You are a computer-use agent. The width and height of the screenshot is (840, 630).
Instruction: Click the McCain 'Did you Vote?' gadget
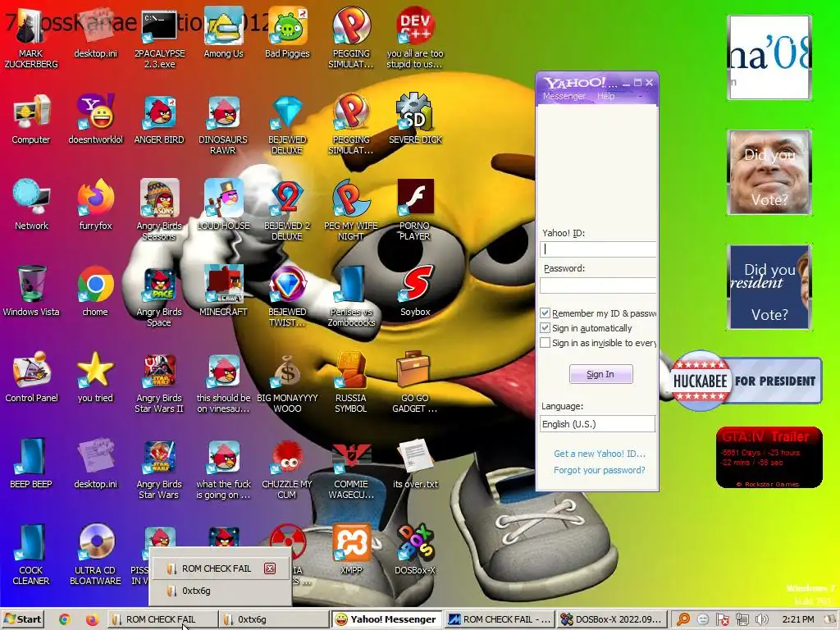pyautogui.click(x=769, y=172)
